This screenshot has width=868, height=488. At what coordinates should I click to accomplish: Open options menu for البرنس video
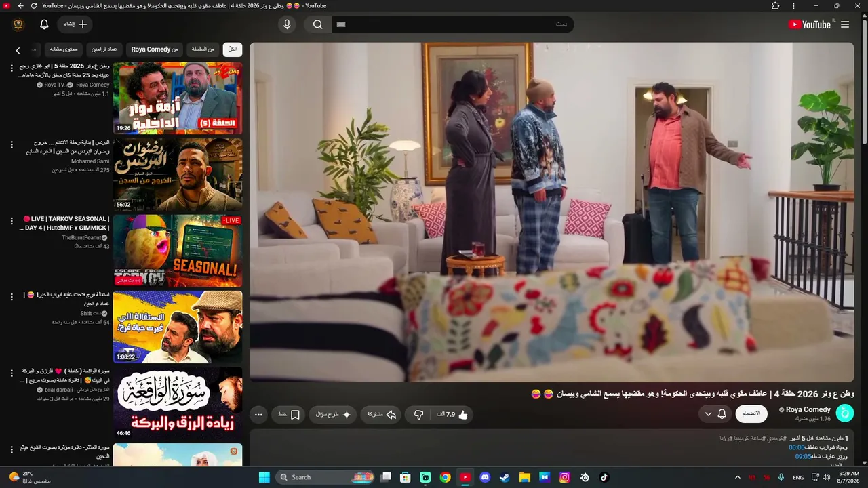pyautogui.click(x=12, y=144)
